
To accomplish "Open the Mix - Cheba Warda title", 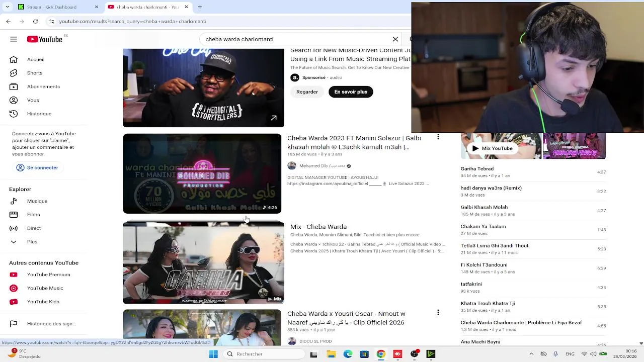I will 318,227.
